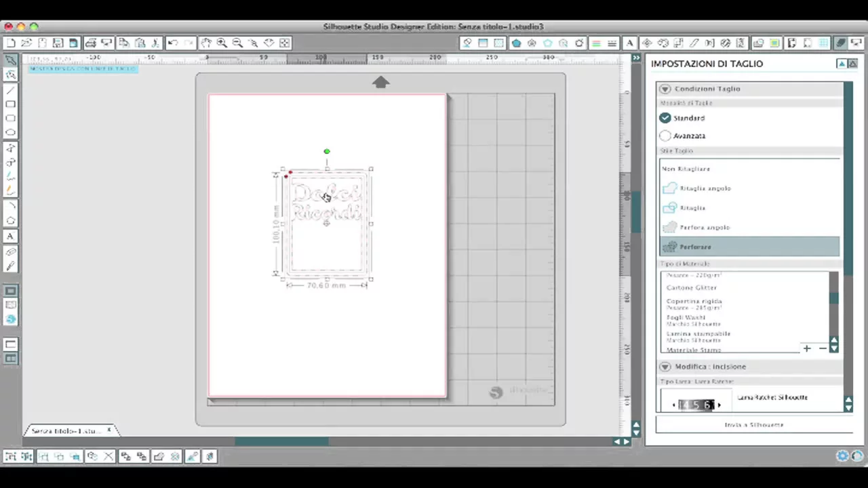The image size is (868, 488).
Task: Choose the Perfora angolo cut style
Action: click(750, 227)
